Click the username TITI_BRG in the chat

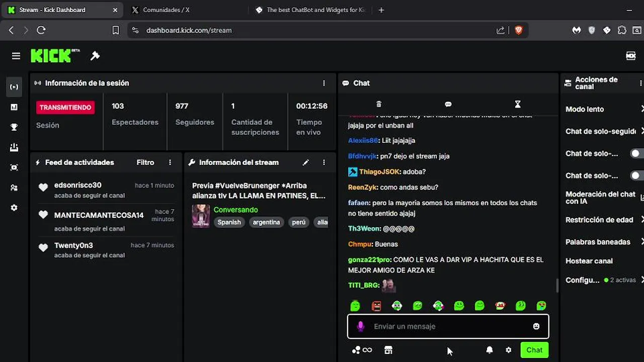363,285
